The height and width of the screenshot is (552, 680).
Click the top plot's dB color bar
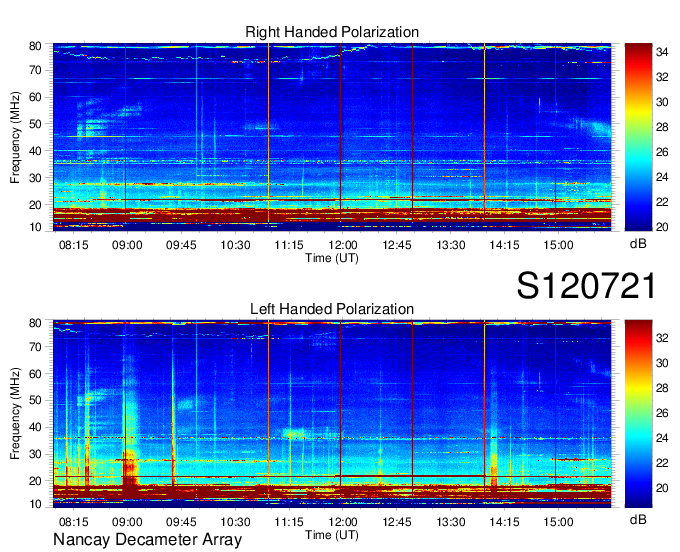point(638,137)
